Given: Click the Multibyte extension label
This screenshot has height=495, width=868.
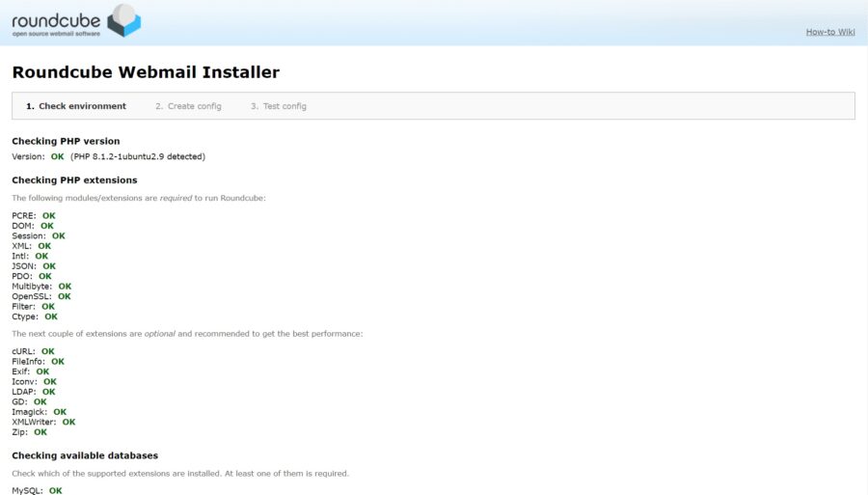Looking at the screenshot, I should 33,287.
